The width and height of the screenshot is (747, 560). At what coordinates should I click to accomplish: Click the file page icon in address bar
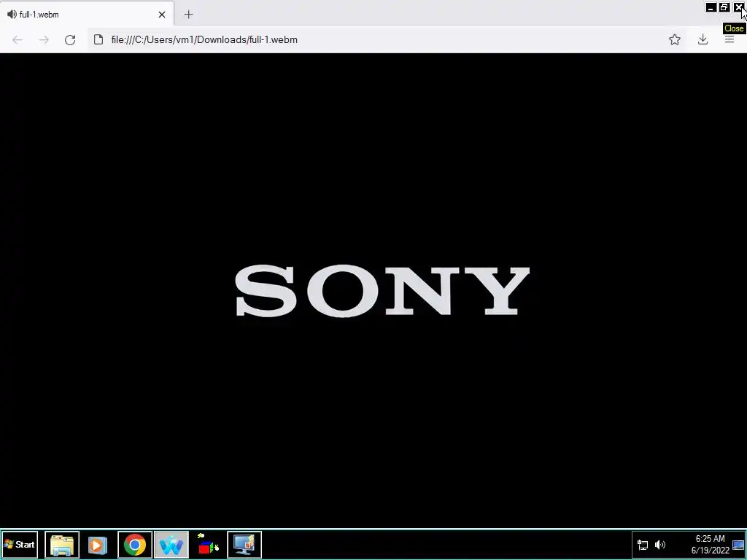(x=98, y=39)
